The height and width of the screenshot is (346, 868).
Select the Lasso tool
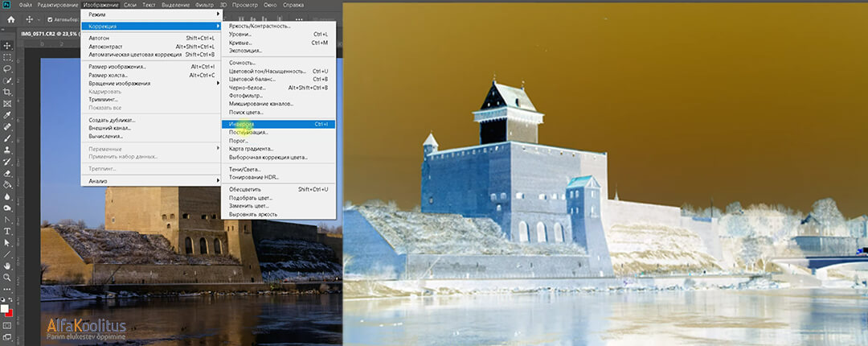coord(7,68)
